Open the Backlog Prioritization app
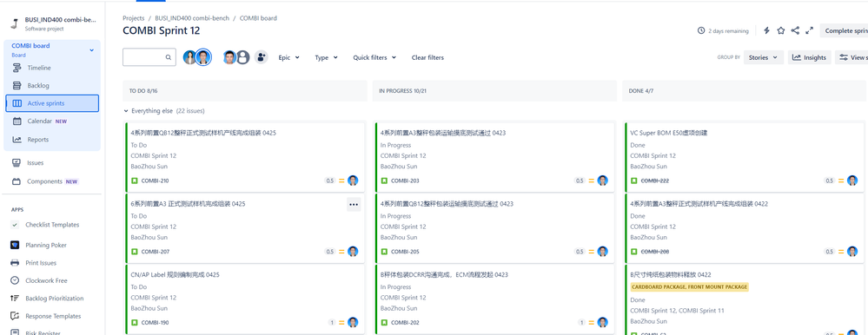 [54, 299]
